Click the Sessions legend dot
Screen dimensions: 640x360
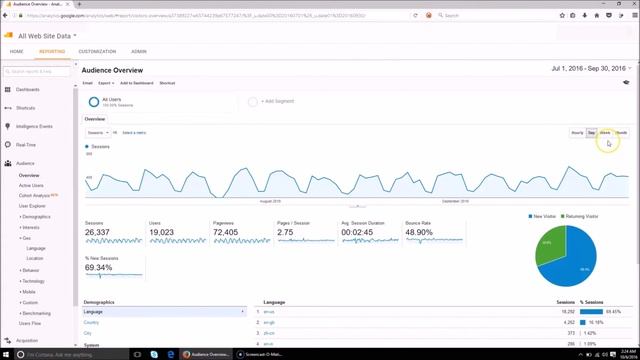87,147
